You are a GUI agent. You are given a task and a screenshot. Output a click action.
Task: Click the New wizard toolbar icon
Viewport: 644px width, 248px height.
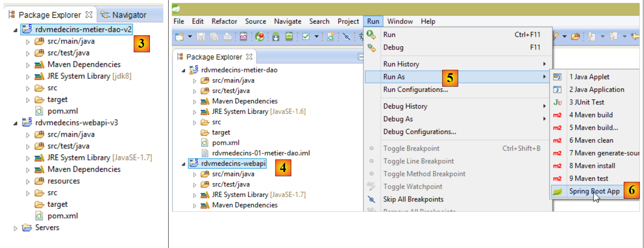[179, 37]
